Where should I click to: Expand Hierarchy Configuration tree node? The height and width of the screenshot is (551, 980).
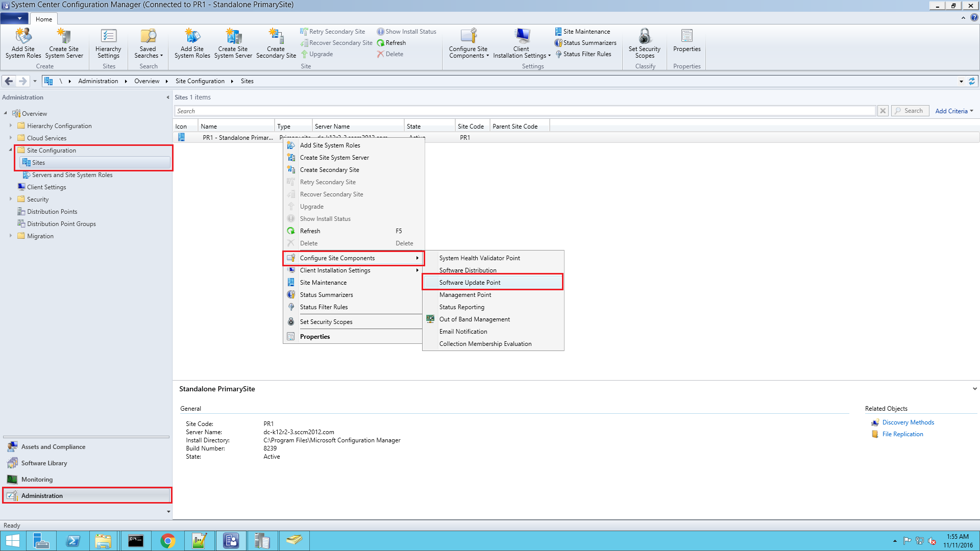pos(11,126)
